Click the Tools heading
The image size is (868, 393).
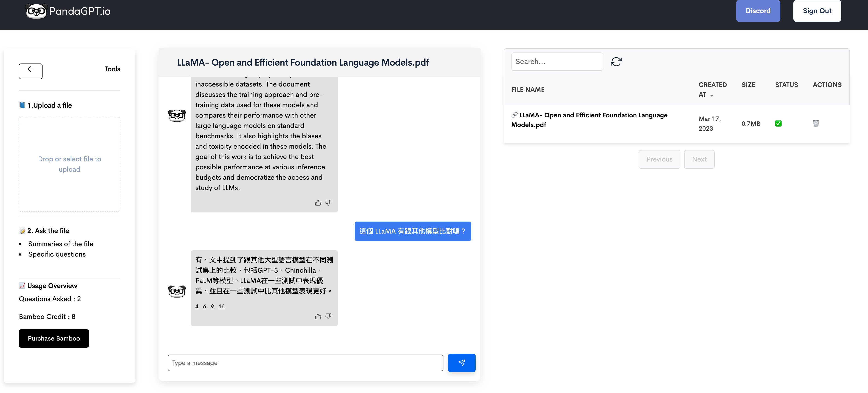112,69
